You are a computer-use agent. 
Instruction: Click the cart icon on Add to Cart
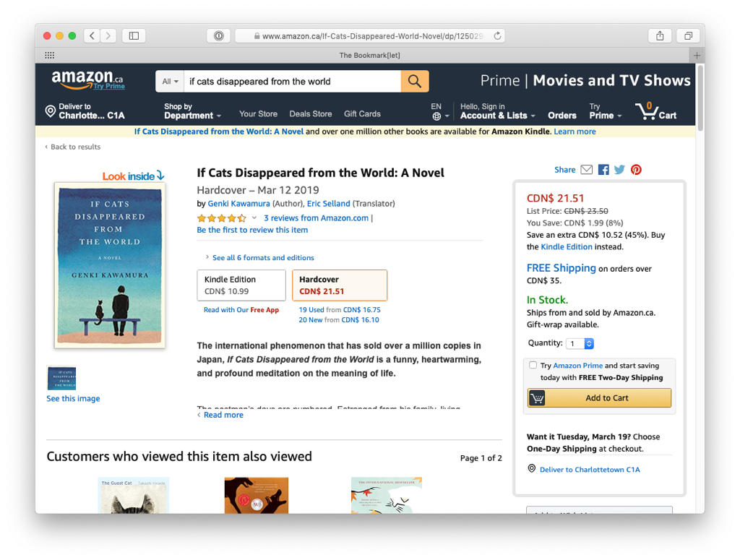[x=537, y=397]
